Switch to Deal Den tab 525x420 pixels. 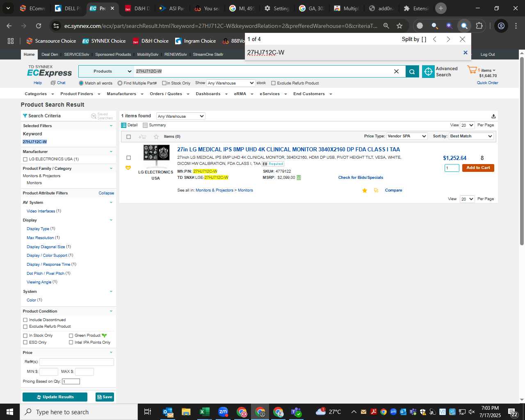(50, 55)
